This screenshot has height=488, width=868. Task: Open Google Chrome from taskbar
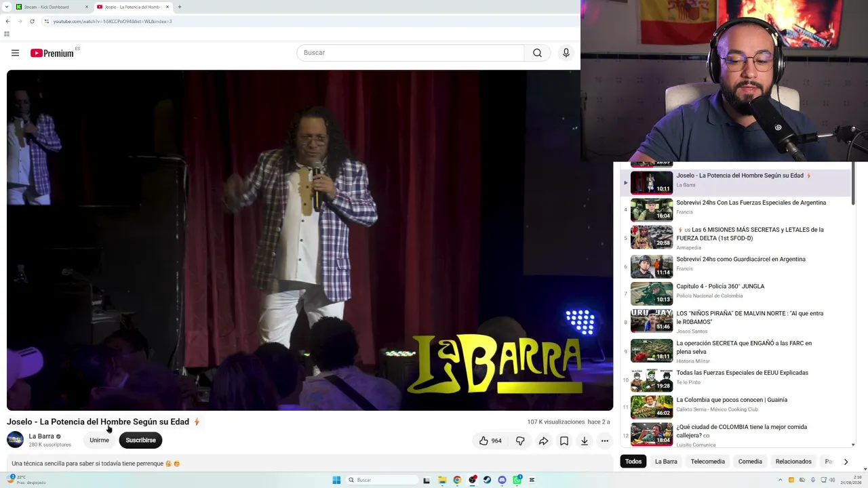coord(457,480)
